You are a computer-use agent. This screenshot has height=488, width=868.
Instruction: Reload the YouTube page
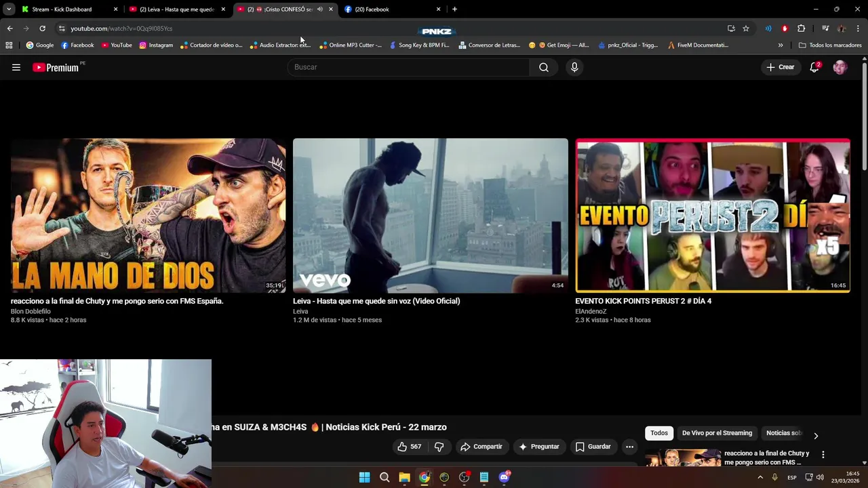42,28
